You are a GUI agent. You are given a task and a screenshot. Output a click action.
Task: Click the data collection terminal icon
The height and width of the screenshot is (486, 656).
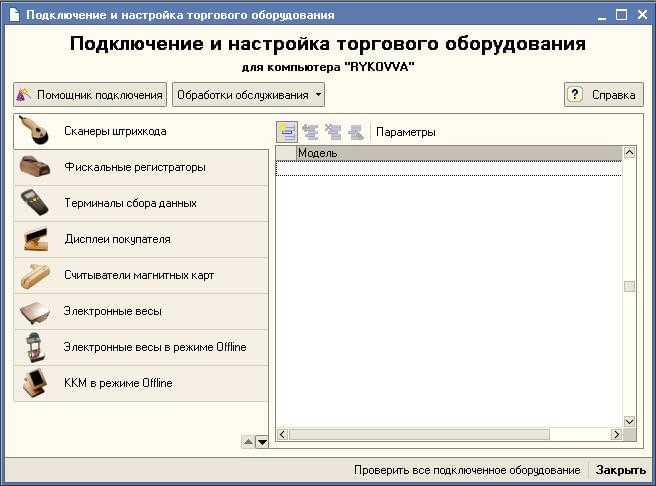[35, 203]
